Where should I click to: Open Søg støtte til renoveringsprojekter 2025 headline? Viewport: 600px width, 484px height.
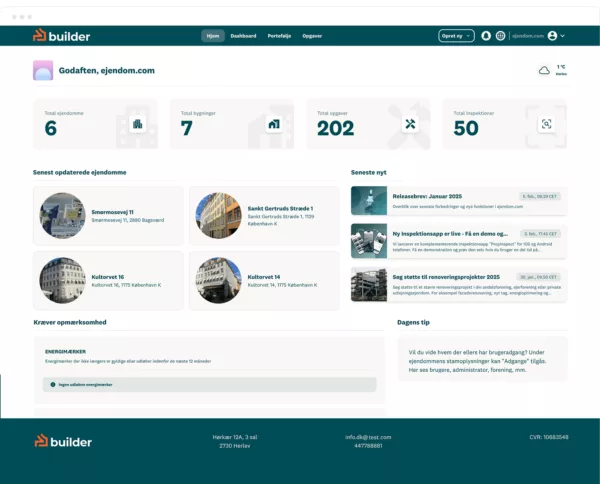pyautogui.click(x=446, y=277)
